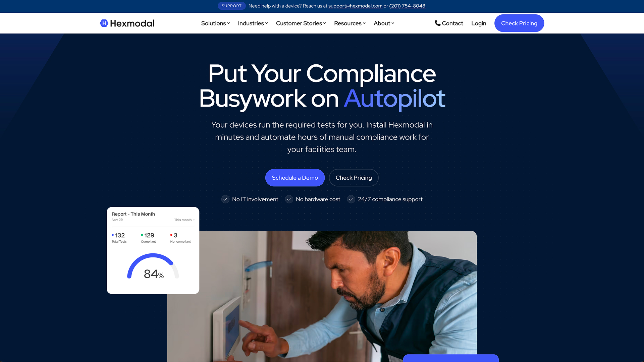The height and width of the screenshot is (362, 644).
Task: Email support@hexmodal.com link
Action: 355,6
